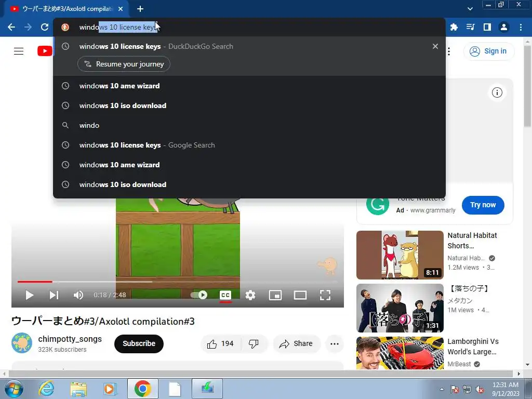The width and height of the screenshot is (532, 399).
Task: Remove the DuckDuckGo suggestion with X
Action: (x=435, y=46)
